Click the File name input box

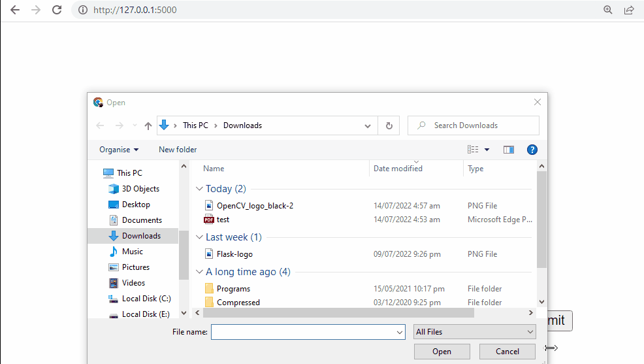[303, 332]
